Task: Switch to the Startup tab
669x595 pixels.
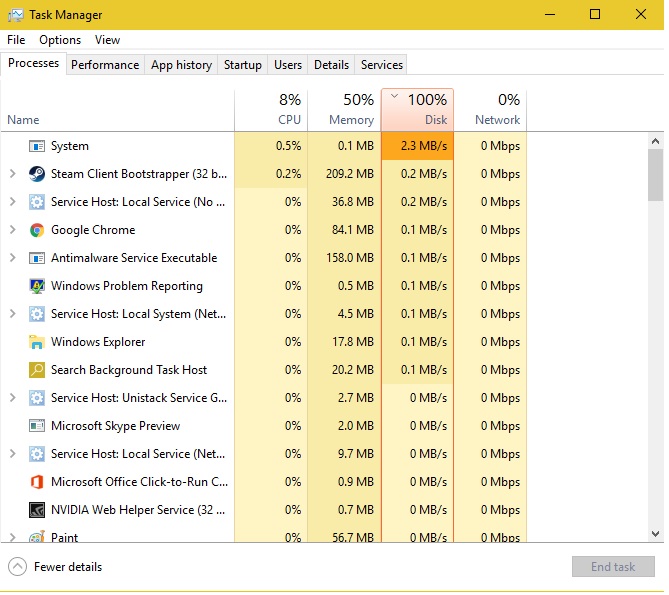Action: (243, 65)
